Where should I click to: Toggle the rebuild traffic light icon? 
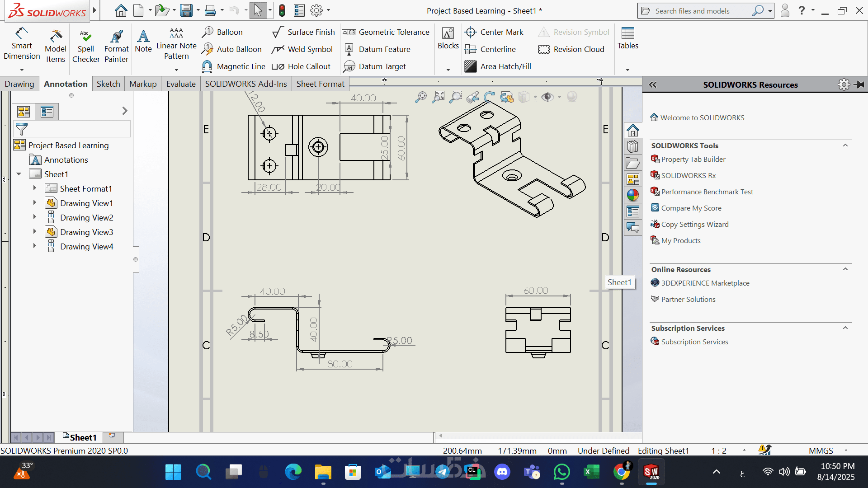click(282, 10)
